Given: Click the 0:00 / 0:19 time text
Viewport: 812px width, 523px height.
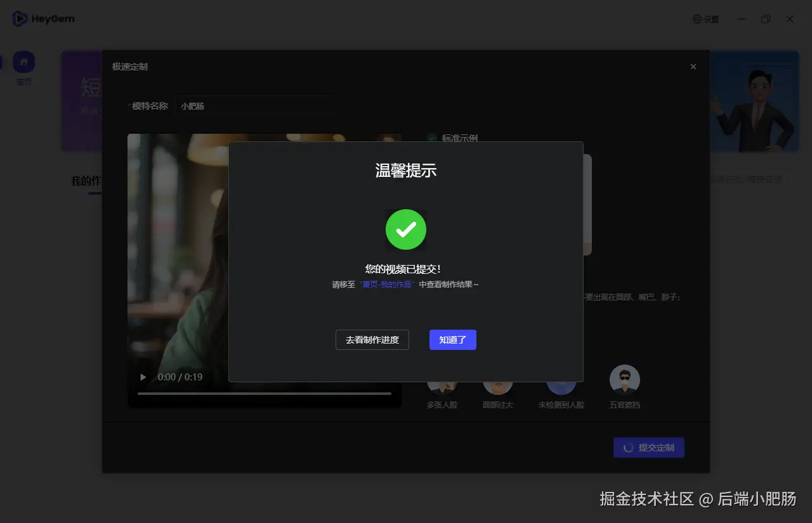Looking at the screenshot, I should (x=180, y=377).
